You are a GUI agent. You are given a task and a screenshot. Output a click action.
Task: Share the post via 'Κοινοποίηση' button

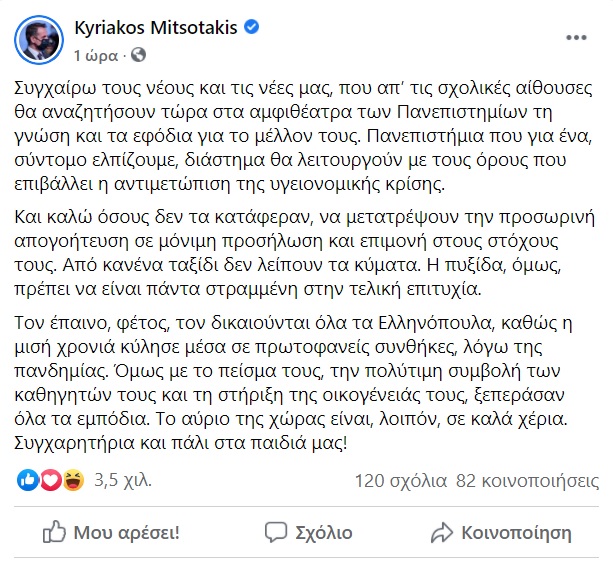click(501, 532)
